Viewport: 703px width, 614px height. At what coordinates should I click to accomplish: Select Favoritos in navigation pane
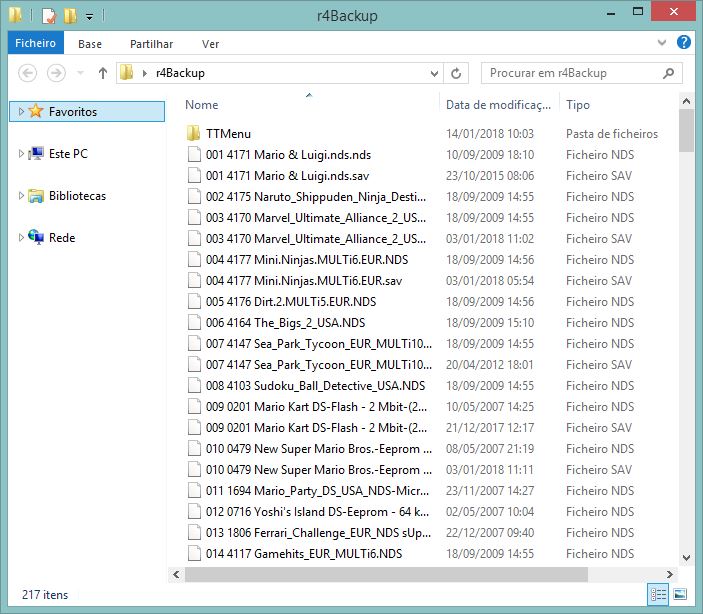pos(73,112)
